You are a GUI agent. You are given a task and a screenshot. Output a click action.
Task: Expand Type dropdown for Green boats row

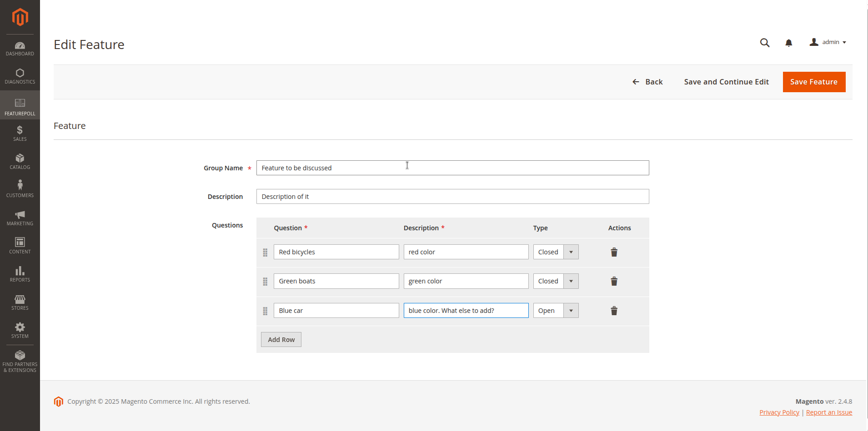click(556, 281)
